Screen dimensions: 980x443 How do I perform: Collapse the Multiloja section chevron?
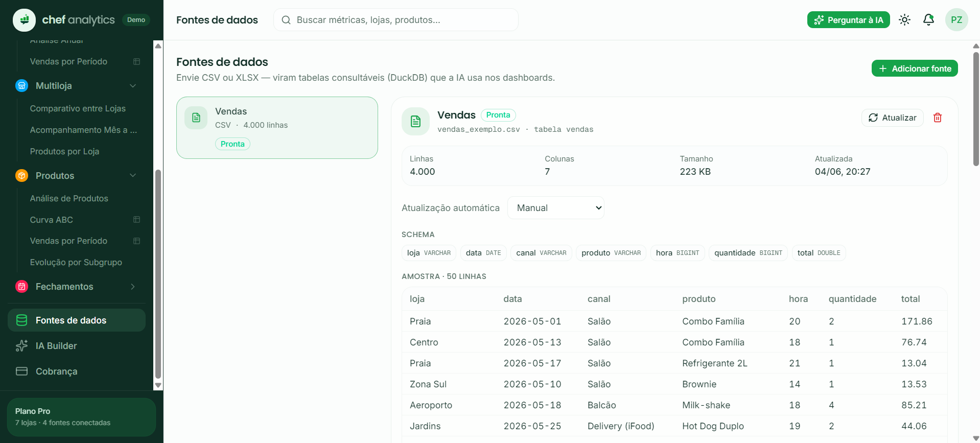point(133,86)
